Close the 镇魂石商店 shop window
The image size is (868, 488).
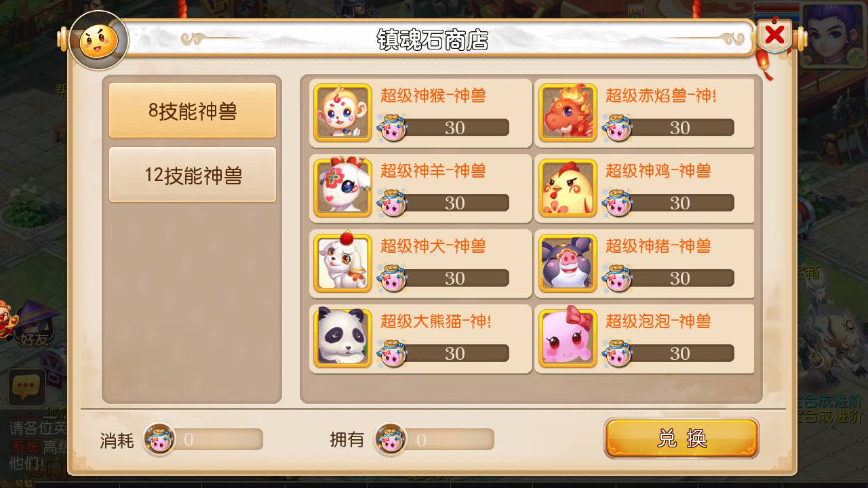click(x=775, y=35)
